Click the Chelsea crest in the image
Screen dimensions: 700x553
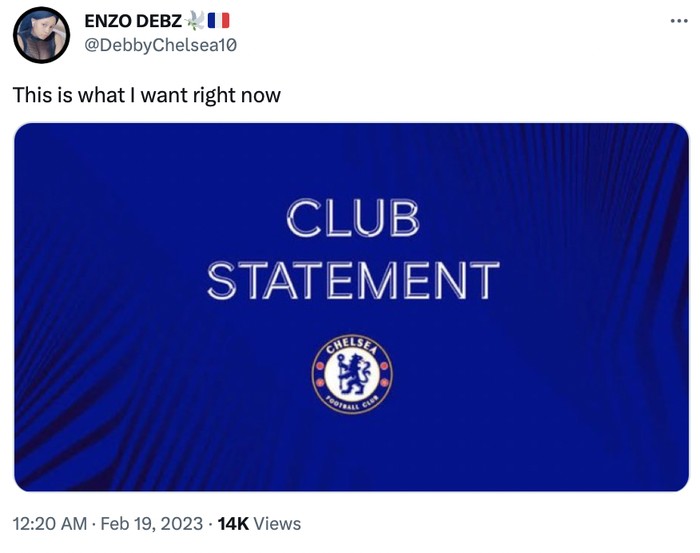pos(352,374)
